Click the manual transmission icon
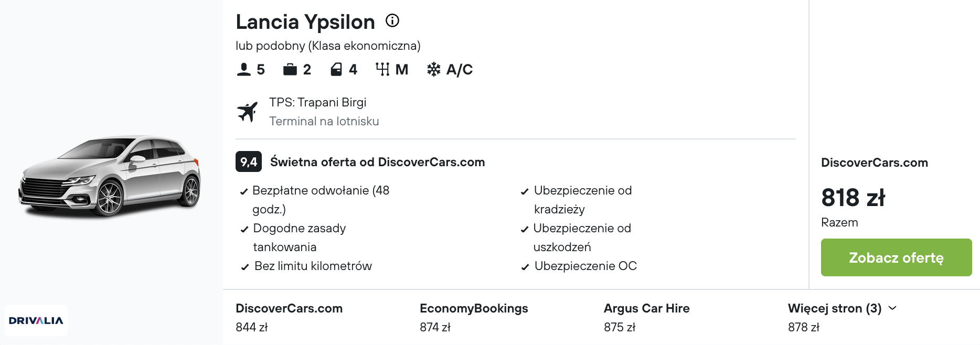The width and height of the screenshot is (980, 345). (x=382, y=69)
